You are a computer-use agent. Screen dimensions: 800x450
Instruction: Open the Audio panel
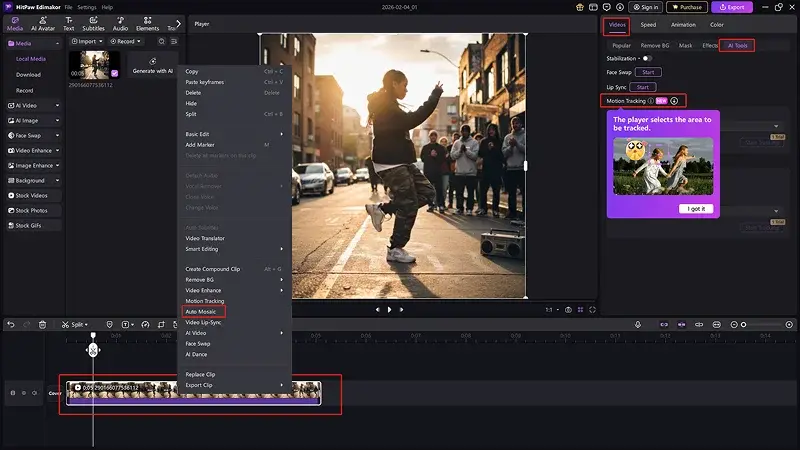pos(120,23)
